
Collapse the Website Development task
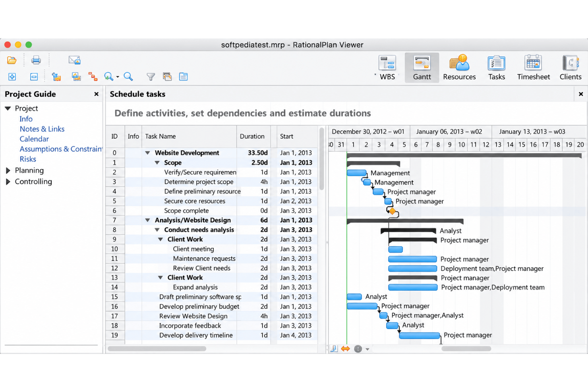coord(147,153)
